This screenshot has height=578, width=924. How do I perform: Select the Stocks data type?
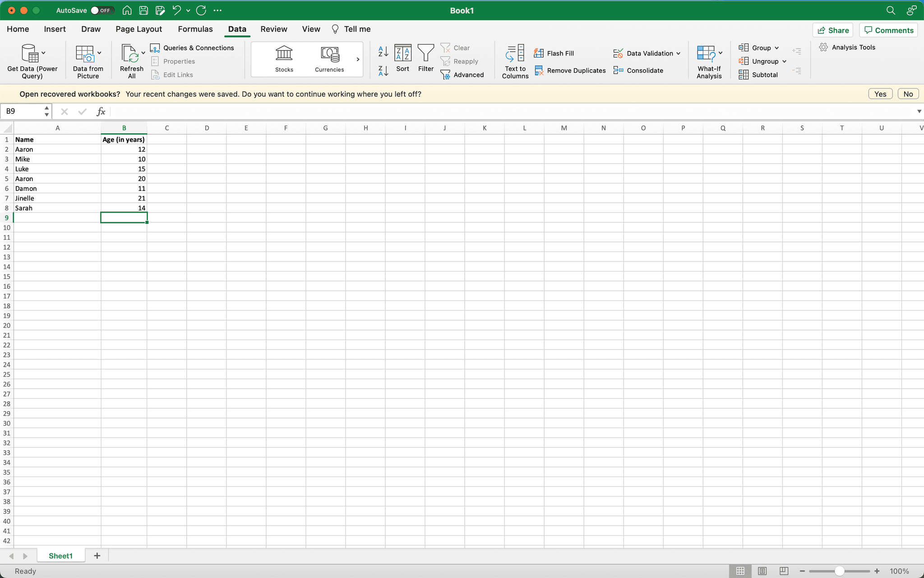tap(283, 59)
